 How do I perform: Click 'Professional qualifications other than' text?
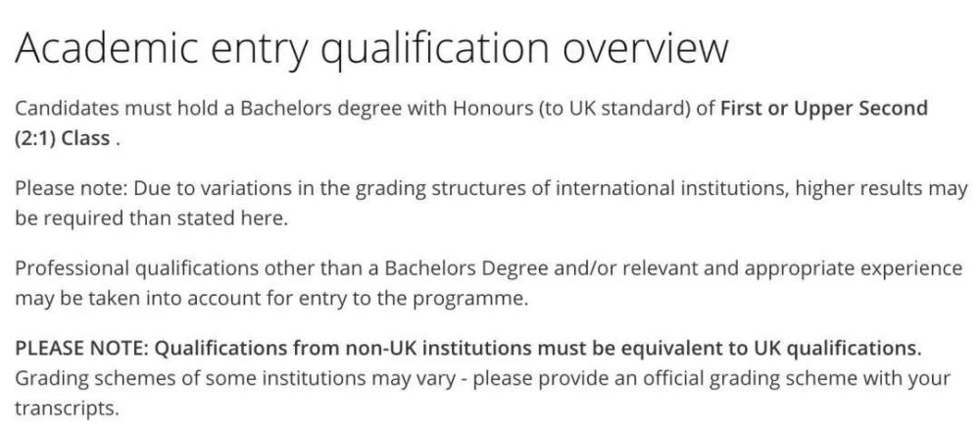(189, 268)
